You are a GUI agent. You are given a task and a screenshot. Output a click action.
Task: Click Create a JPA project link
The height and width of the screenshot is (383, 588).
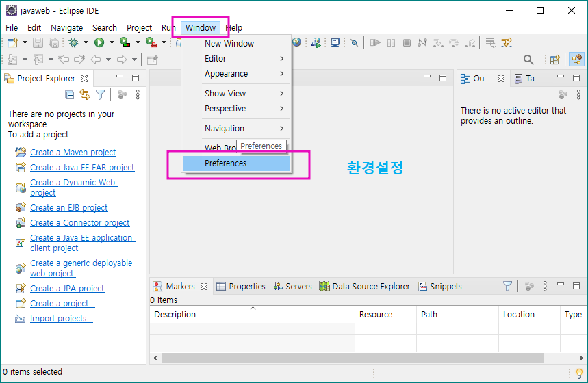[67, 288]
